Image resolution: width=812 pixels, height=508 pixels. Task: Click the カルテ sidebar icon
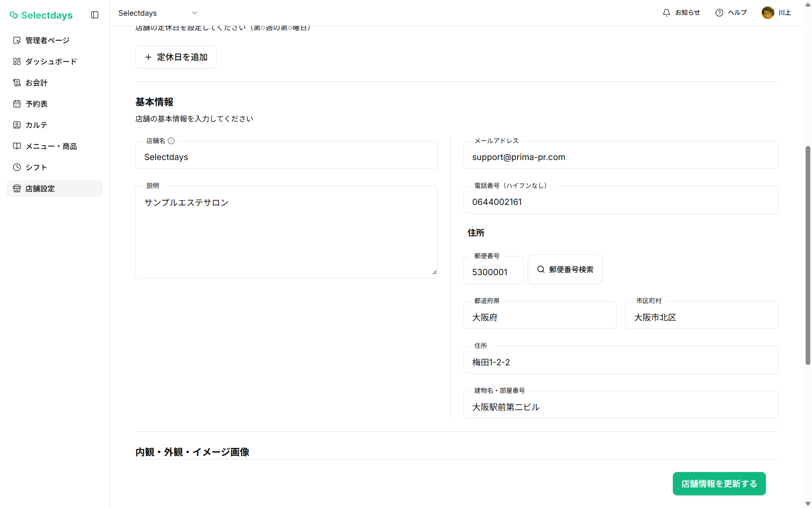click(x=17, y=125)
